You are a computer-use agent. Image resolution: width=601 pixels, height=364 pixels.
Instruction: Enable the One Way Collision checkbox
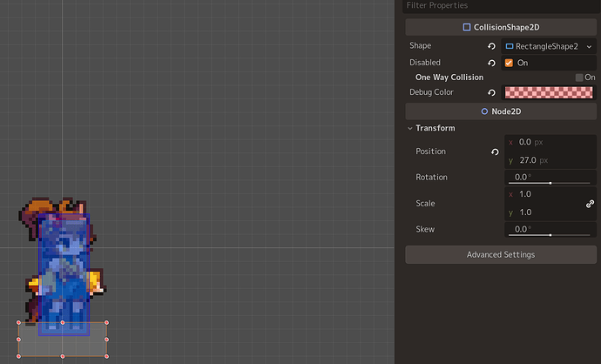(x=579, y=78)
